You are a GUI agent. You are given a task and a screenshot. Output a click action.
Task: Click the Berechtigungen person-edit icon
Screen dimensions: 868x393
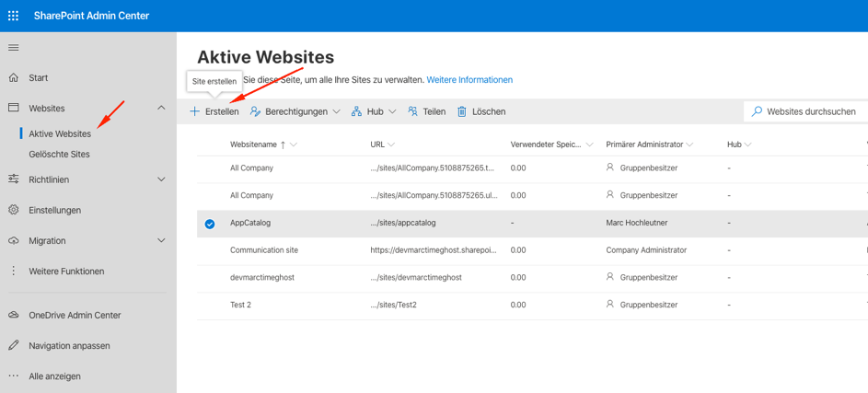point(255,111)
